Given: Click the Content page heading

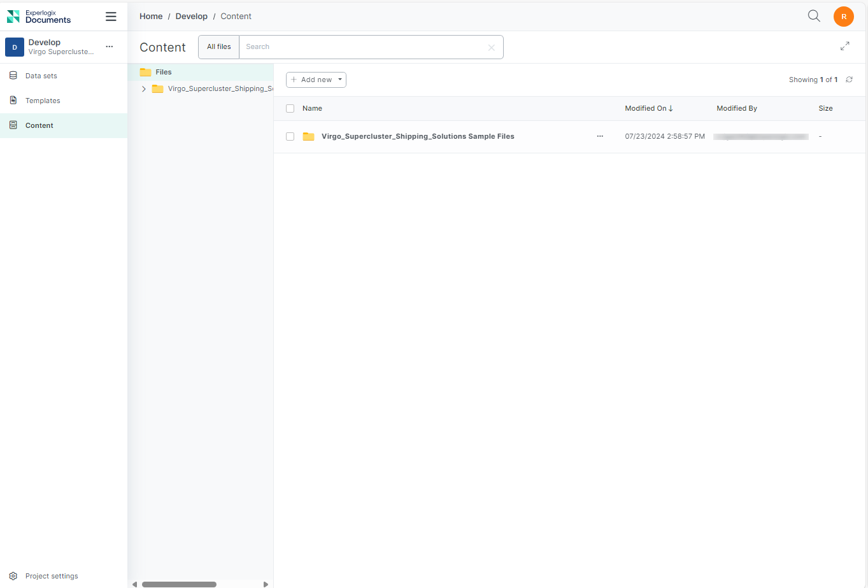Looking at the screenshot, I should (163, 48).
